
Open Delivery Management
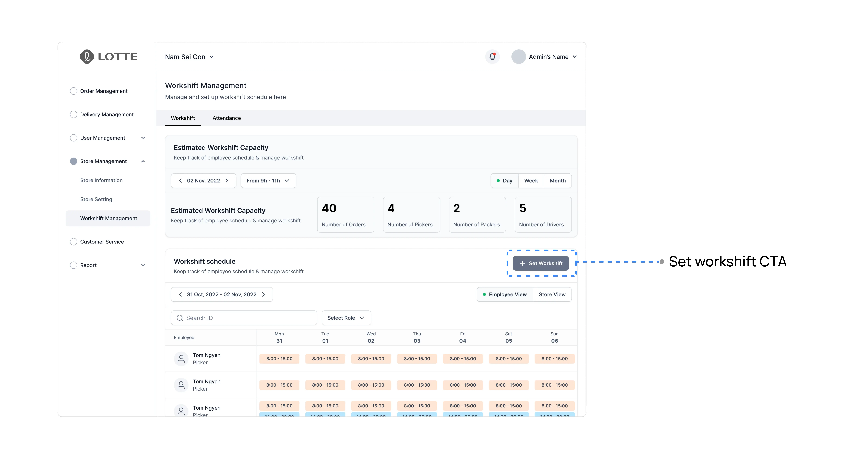tap(107, 115)
